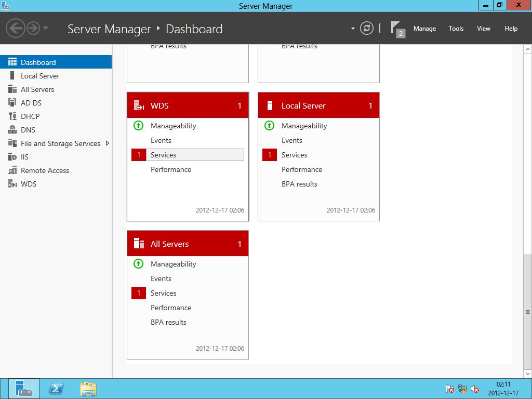Click WDS tile Services alert badge
The width and height of the screenshot is (532, 399).
138,155
